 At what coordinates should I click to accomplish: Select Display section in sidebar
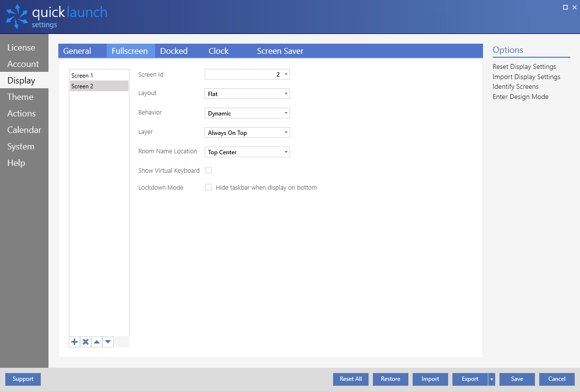(24, 81)
